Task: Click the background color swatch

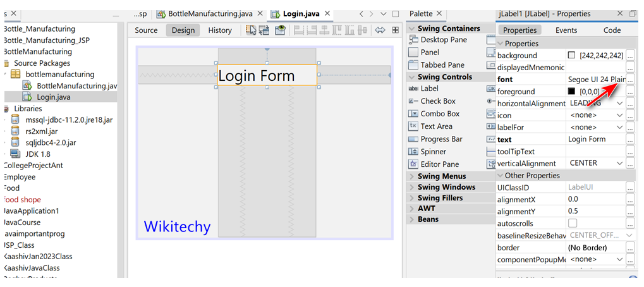Action: click(x=572, y=55)
